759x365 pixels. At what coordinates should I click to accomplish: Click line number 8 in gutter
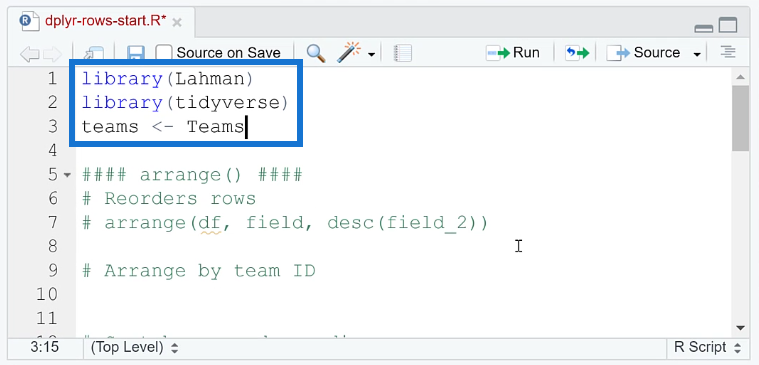52,246
